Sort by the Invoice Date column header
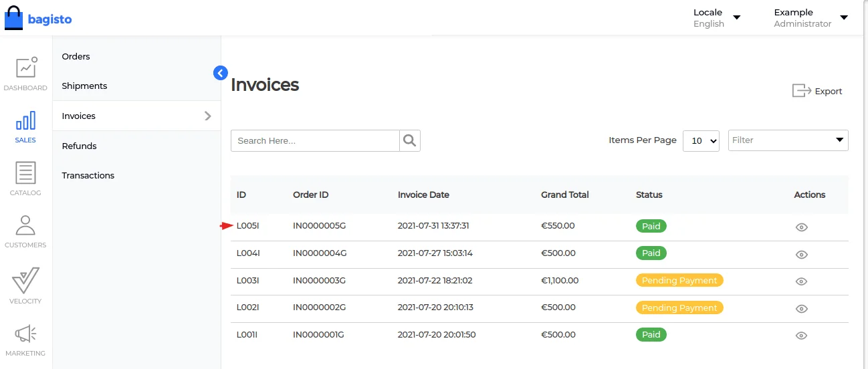Viewport: 868px width, 369px height. pyautogui.click(x=423, y=195)
